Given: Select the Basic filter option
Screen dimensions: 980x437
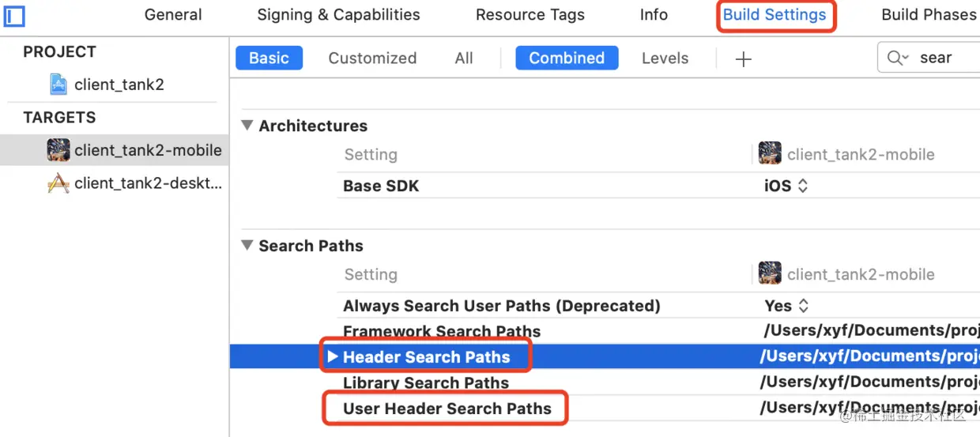Looking at the screenshot, I should click(x=269, y=58).
